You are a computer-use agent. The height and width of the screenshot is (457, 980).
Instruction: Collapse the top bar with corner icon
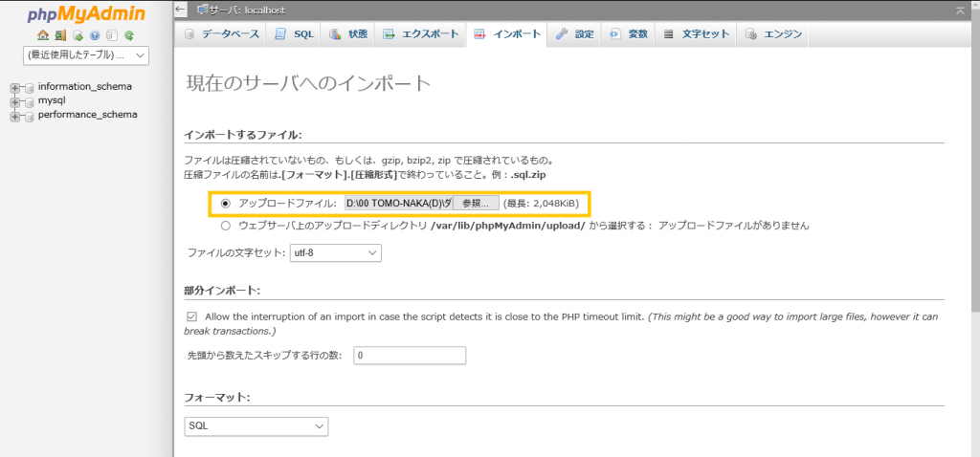click(960, 10)
